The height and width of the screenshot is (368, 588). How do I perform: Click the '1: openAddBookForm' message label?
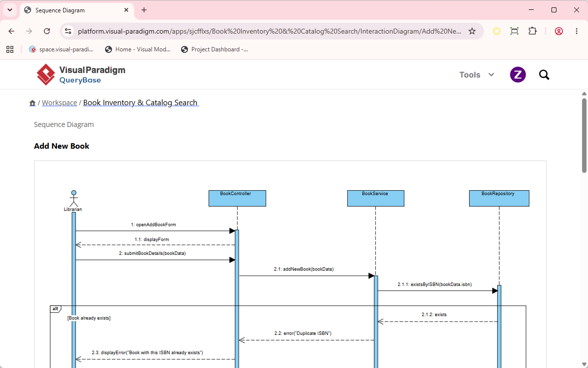[x=153, y=225]
